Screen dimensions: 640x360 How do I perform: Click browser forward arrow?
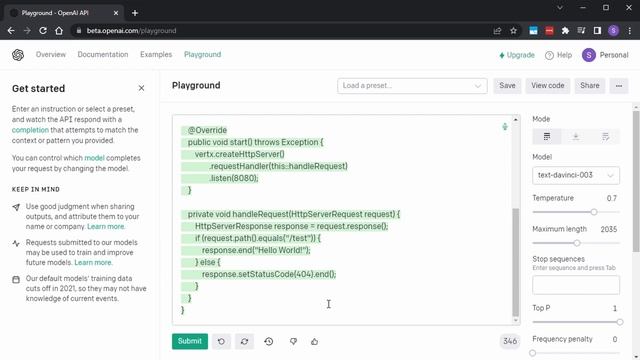(27, 31)
